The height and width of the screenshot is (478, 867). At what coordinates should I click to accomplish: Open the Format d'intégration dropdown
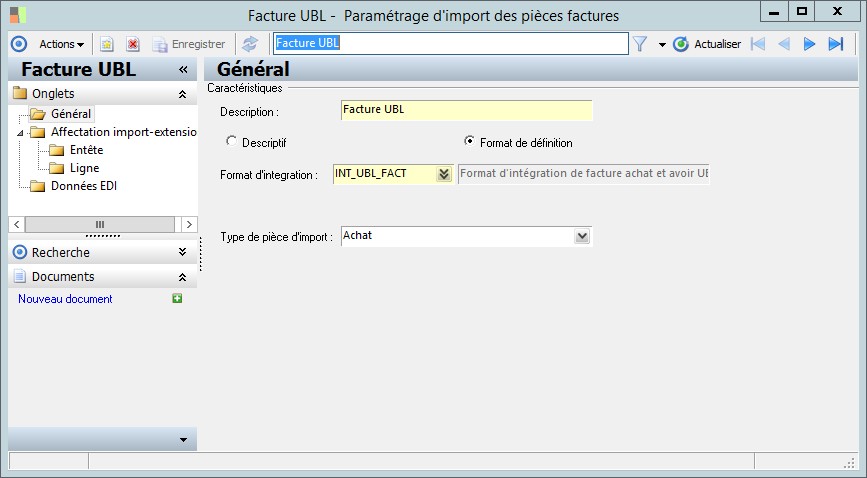click(x=444, y=174)
